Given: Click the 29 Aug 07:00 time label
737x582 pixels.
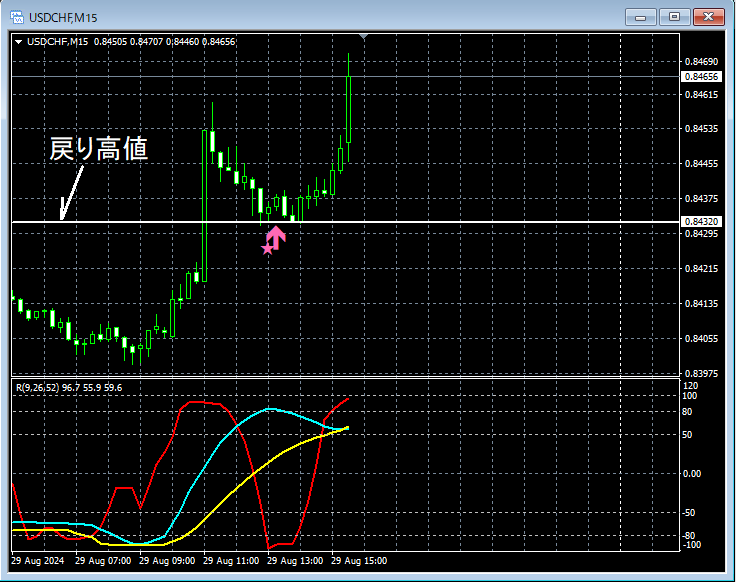Looking at the screenshot, I should pyautogui.click(x=103, y=561).
